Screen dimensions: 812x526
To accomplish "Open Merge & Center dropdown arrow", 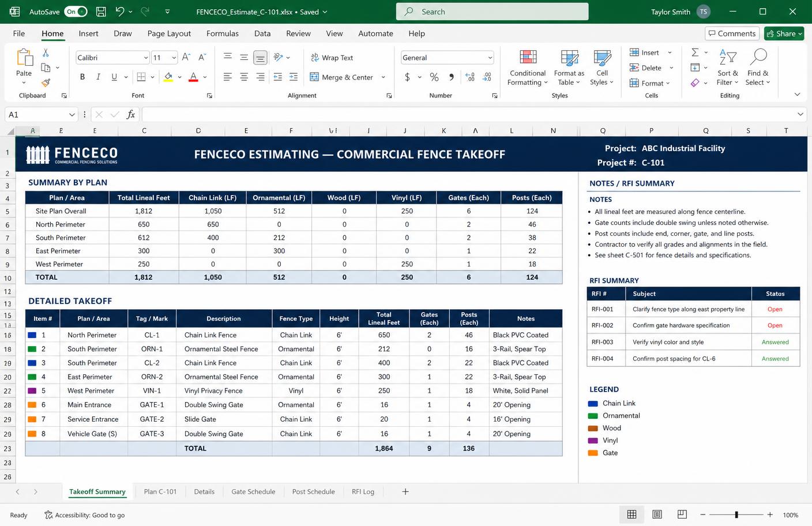I will (x=383, y=77).
